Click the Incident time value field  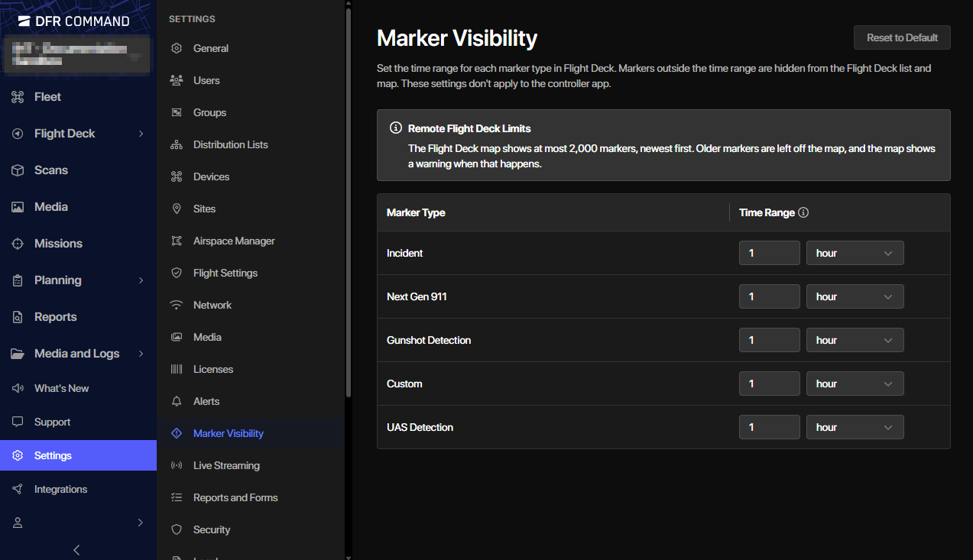tap(770, 253)
